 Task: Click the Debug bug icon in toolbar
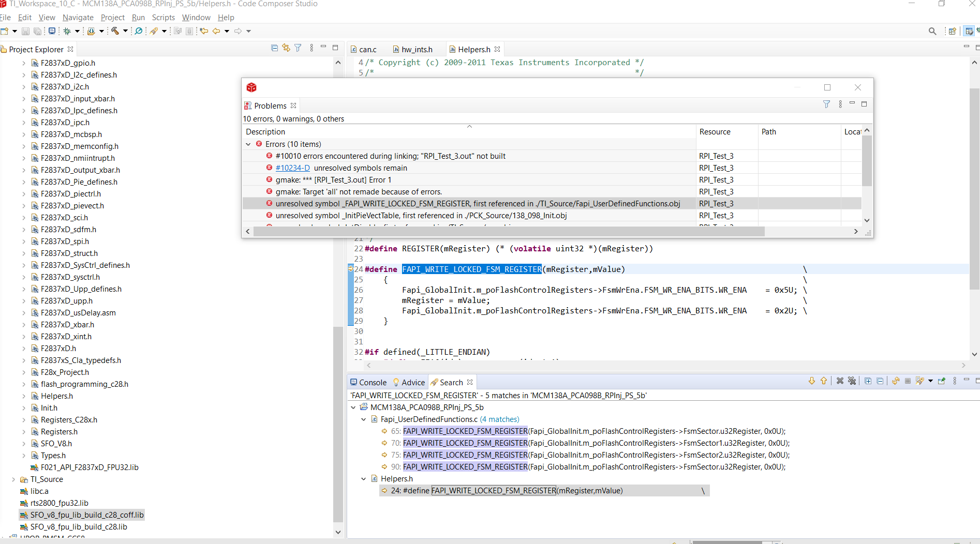pyautogui.click(x=67, y=31)
